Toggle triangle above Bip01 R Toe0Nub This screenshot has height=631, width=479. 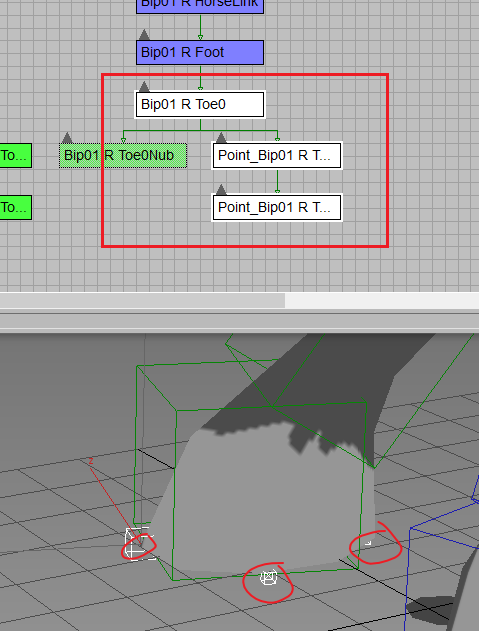(x=67, y=138)
